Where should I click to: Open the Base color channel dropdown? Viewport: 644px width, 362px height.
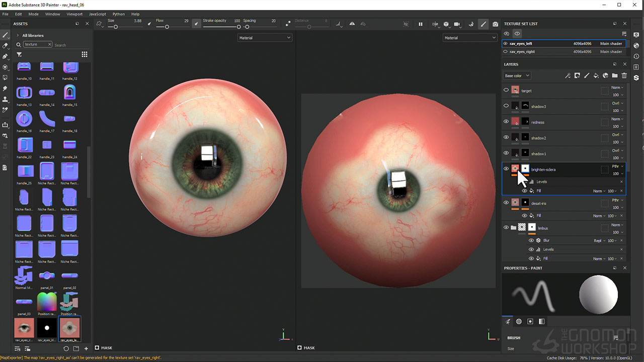(x=517, y=75)
